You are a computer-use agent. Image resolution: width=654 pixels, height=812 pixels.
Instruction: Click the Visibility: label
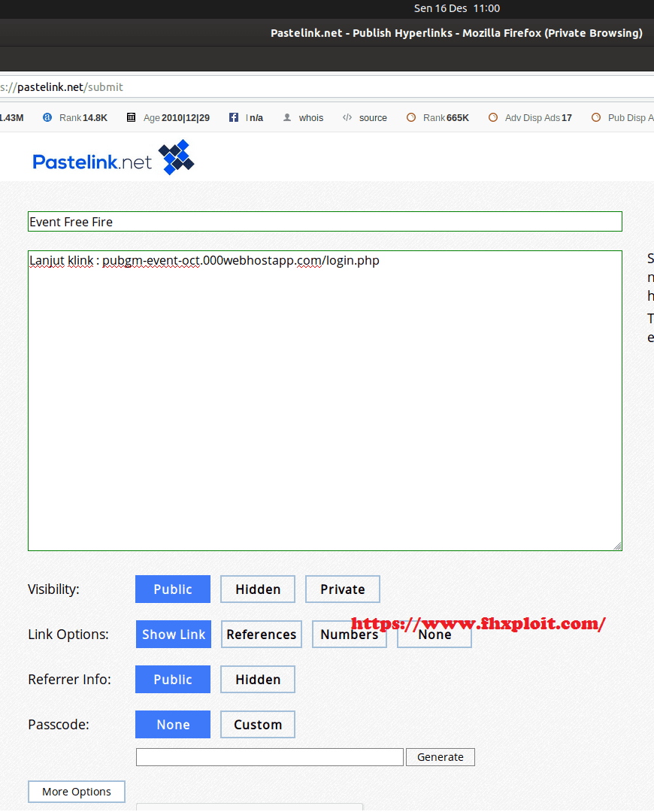(54, 589)
